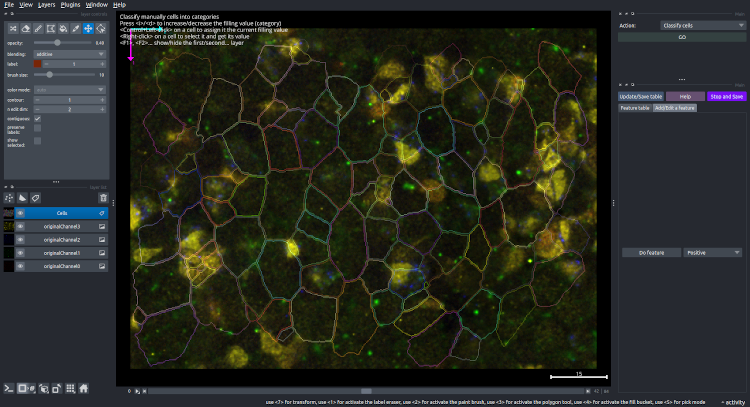Click the Stop and Save button
The height and width of the screenshot is (407, 750).
click(x=727, y=97)
